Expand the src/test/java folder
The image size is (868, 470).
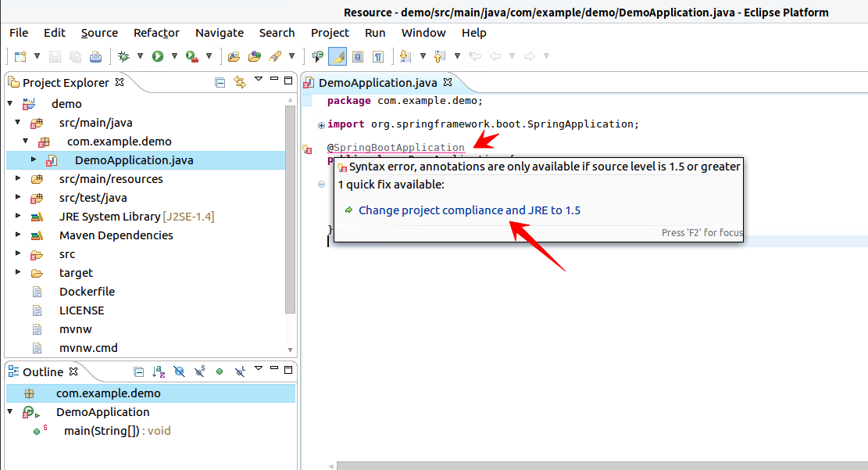point(18,197)
